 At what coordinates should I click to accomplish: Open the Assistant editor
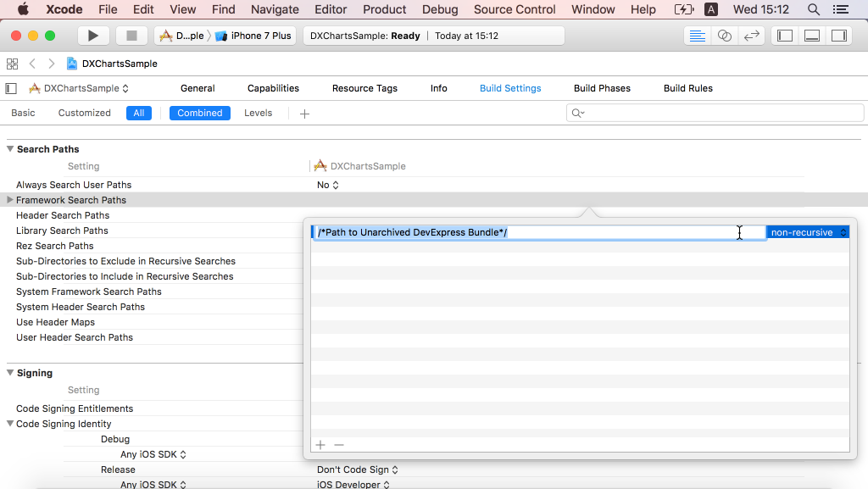(725, 36)
